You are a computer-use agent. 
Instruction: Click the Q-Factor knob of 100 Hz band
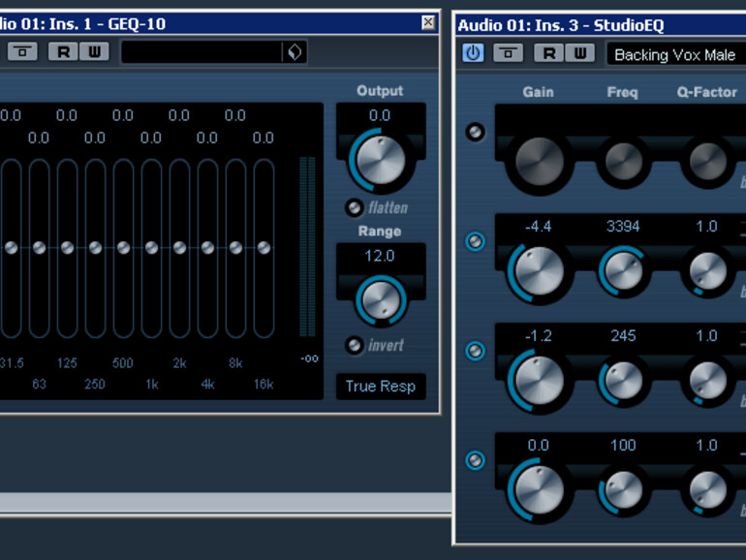(x=708, y=490)
